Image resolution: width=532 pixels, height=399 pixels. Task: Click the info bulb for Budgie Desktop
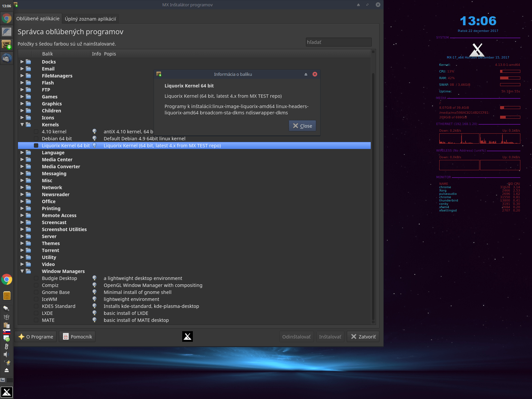coord(94,278)
